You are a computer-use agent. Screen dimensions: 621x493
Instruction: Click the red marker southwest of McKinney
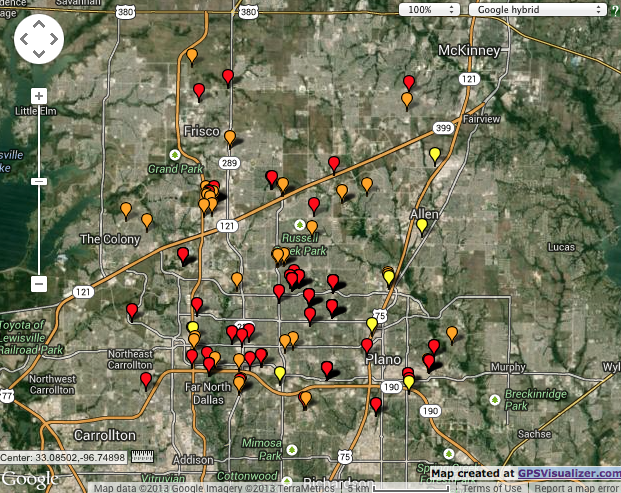[x=408, y=82]
